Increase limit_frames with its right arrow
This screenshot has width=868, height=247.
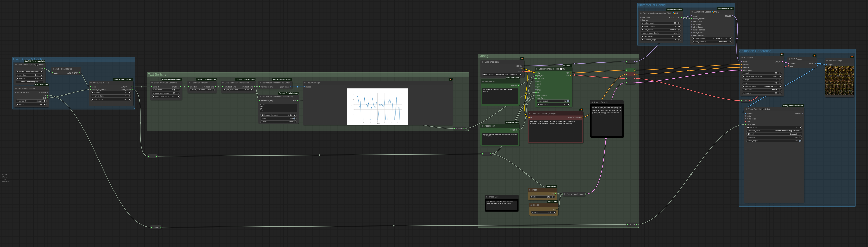coord(129,99)
